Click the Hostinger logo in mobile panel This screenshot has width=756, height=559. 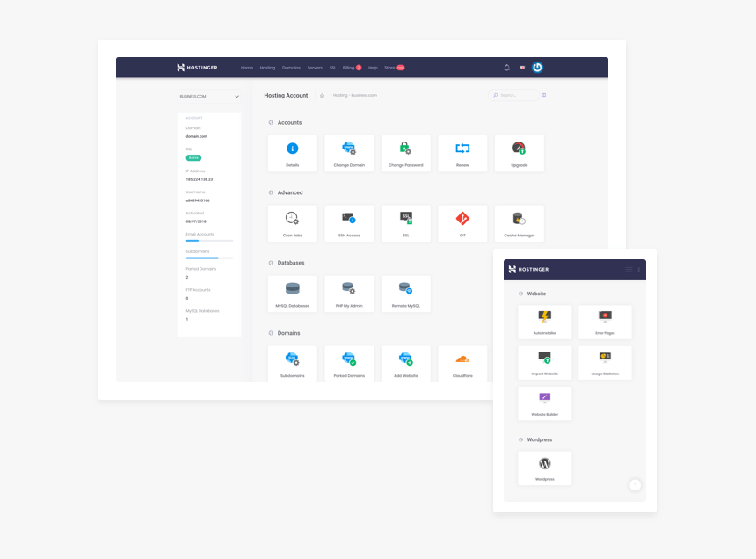pyautogui.click(x=528, y=269)
